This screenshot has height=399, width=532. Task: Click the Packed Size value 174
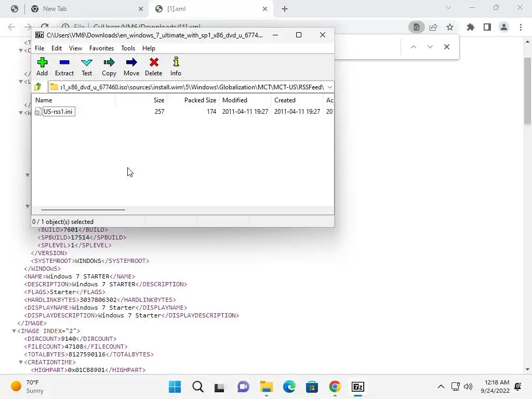211,112
